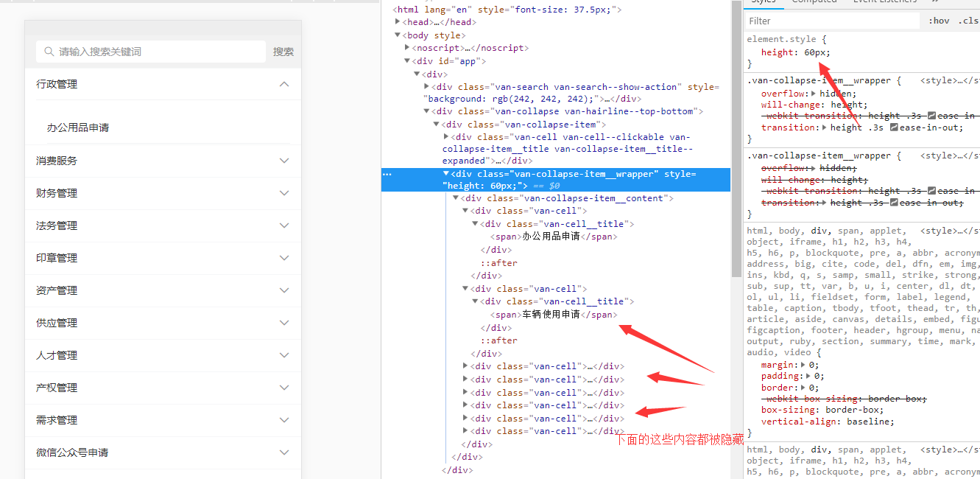980x479 pixels.
Task: Select the span 办公用品申请 node
Action: (553, 237)
